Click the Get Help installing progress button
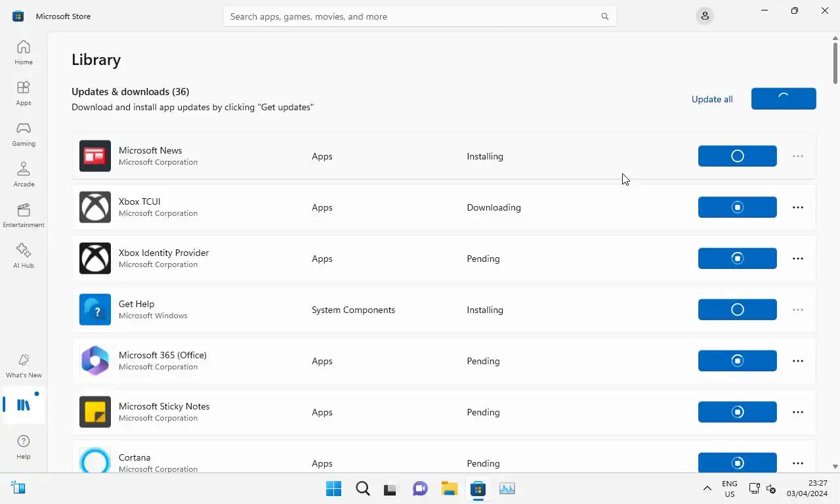Viewport: 840px width, 504px height. [x=738, y=310]
